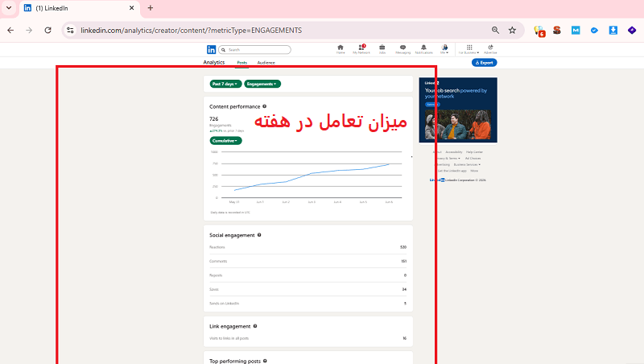Switch to the Audience analytics tab
Screen dimensions: 644x364
coord(266,63)
